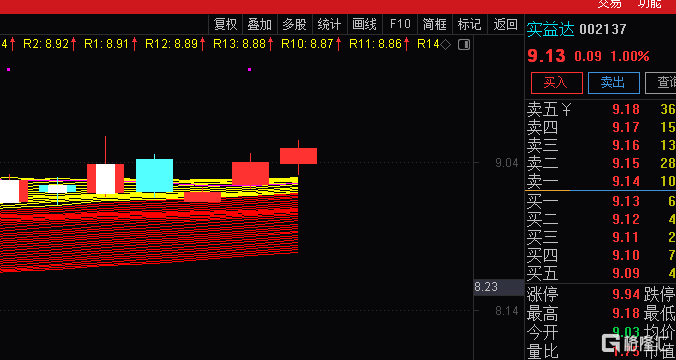The image size is (676, 360).
Task: Click the ¥ symbol beside 卖五
Action: pyautogui.click(x=566, y=109)
